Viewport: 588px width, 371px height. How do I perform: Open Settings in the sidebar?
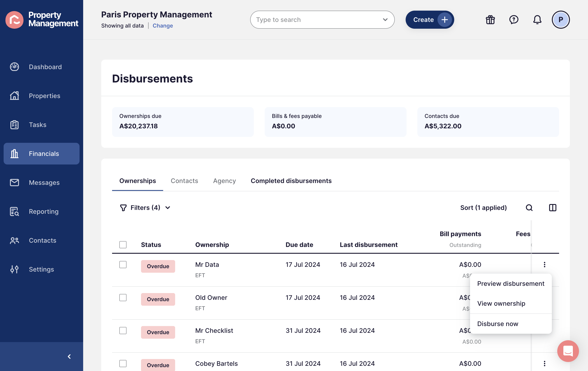(x=42, y=269)
